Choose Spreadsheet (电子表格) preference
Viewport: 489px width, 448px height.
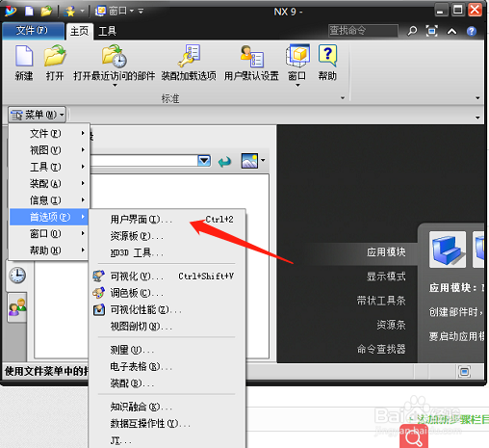point(167,366)
